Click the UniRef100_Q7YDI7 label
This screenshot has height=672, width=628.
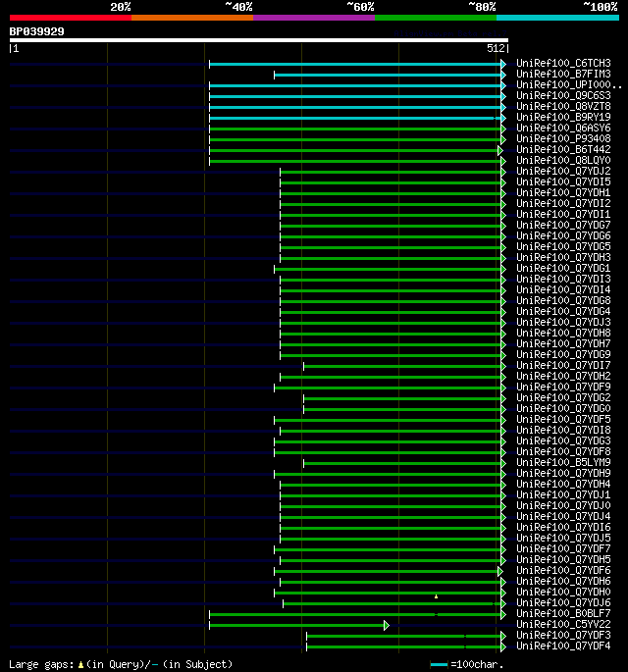coord(563,366)
